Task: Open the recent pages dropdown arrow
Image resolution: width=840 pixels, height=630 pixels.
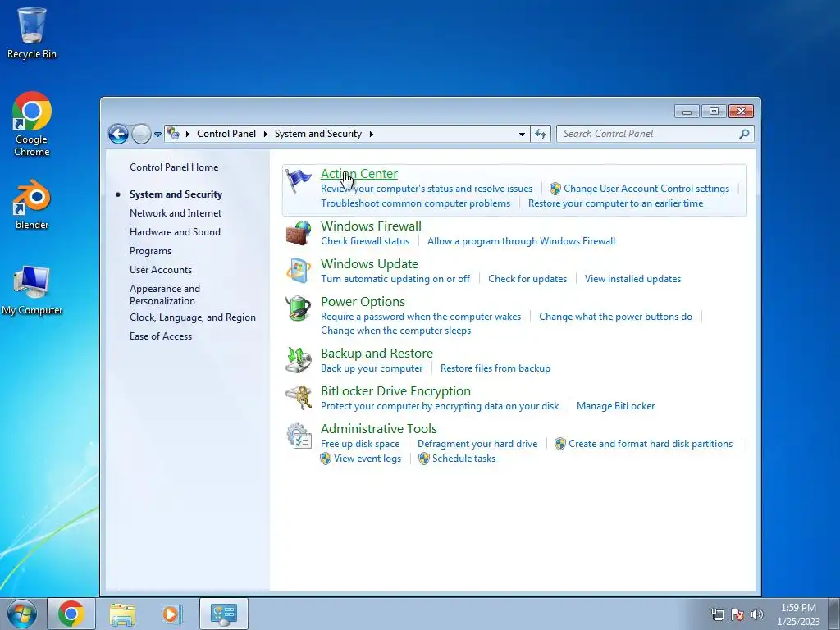Action: pos(157,135)
